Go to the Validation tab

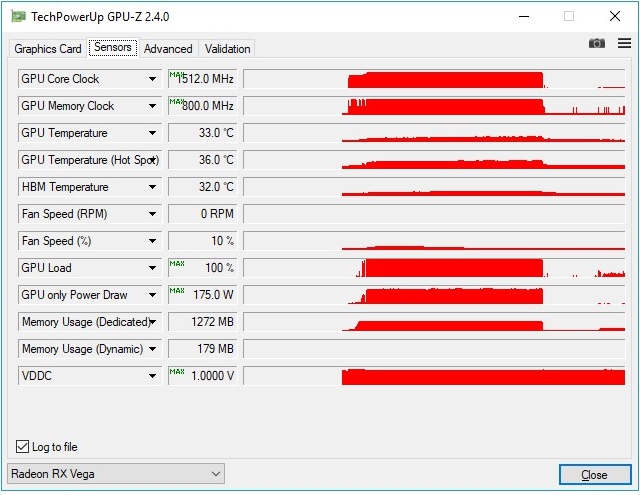click(227, 49)
